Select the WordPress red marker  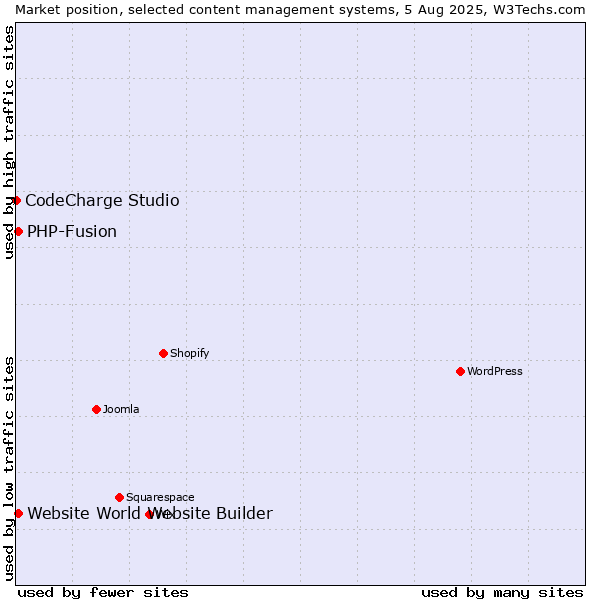click(460, 372)
